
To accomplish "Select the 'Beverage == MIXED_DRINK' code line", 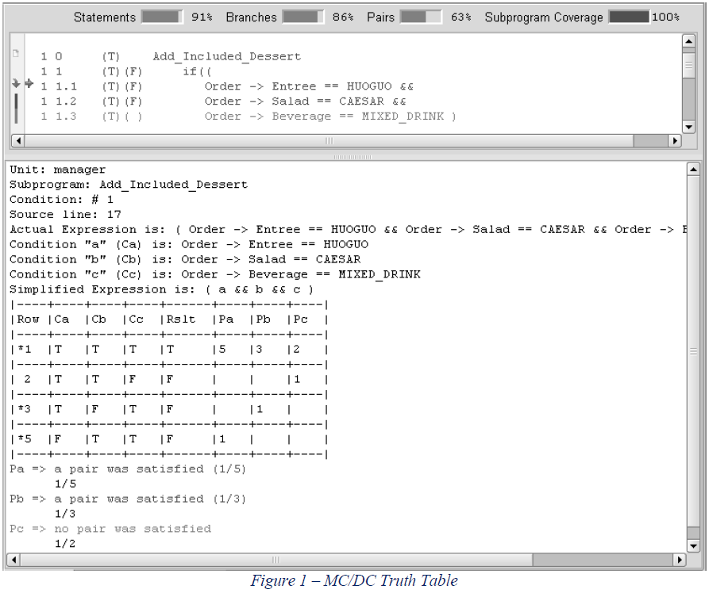I will click(x=248, y=116).
